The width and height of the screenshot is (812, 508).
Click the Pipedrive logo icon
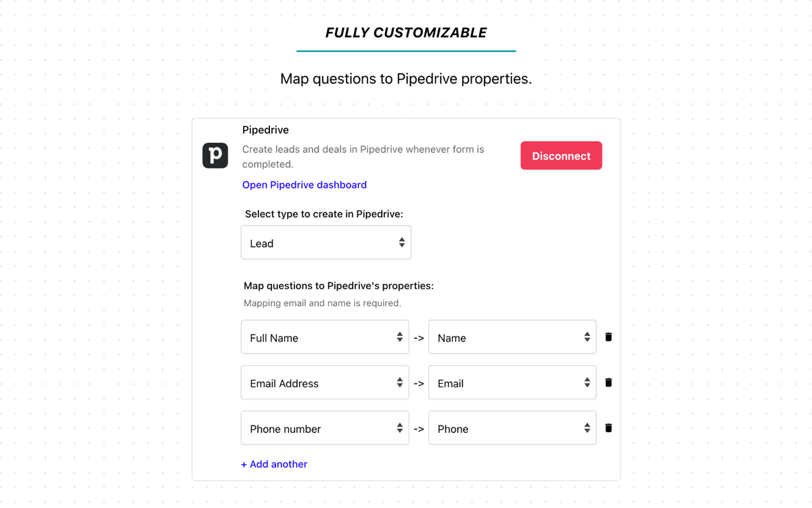(215, 155)
